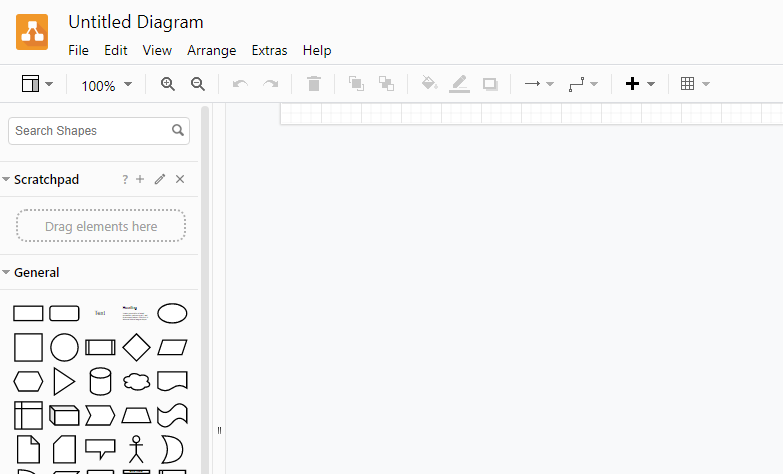The height and width of the screenshot is (474, 783).
Task: Select the Rounded Rectangle shape
Action: pyautogui.click(x=64, y=313)
